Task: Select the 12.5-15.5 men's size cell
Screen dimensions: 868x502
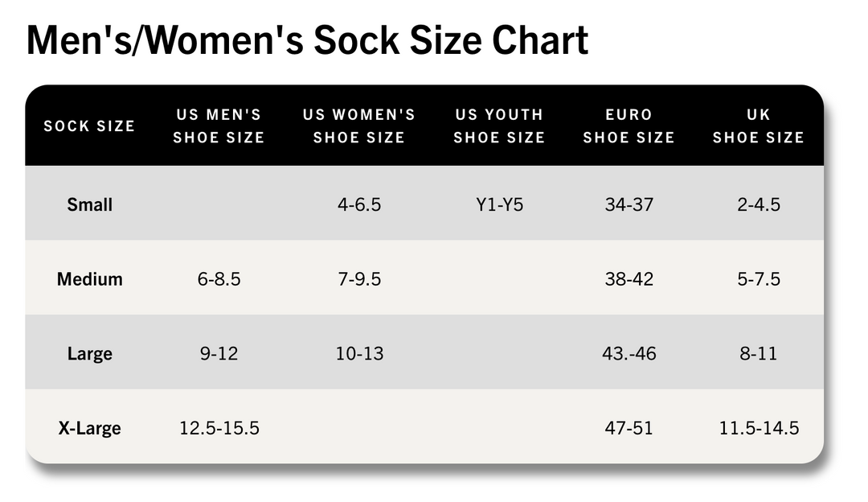Action: (x=219, y=428)
